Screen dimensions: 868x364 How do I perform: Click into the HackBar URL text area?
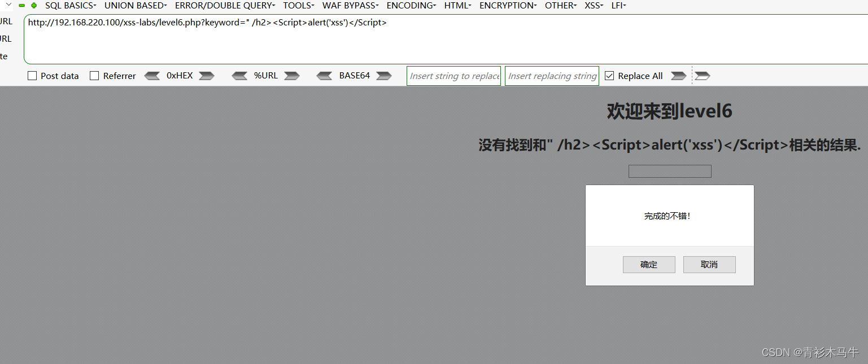click(446, 40)
